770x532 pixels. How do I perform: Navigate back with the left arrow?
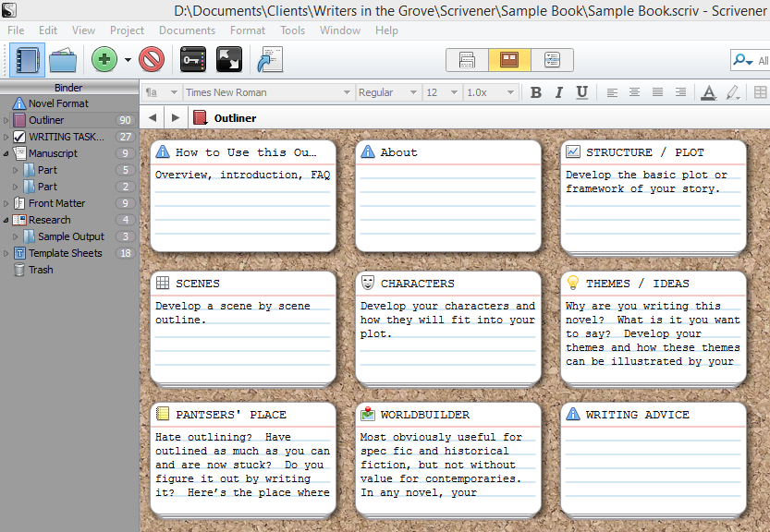pyautogui.click(x=153, y=118)
